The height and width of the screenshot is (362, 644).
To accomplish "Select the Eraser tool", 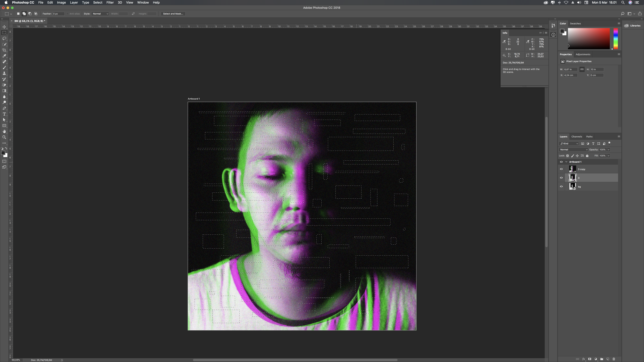I will pos(4,85).
